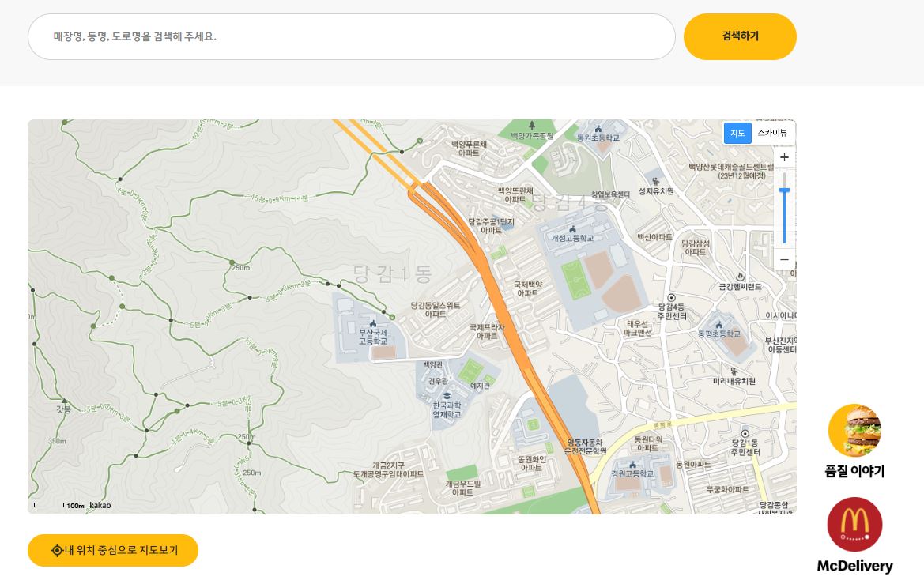Click 개성고등학교 school icon on map
The height and width of the screenshot is (588, 924).
(x=572, y=229)
